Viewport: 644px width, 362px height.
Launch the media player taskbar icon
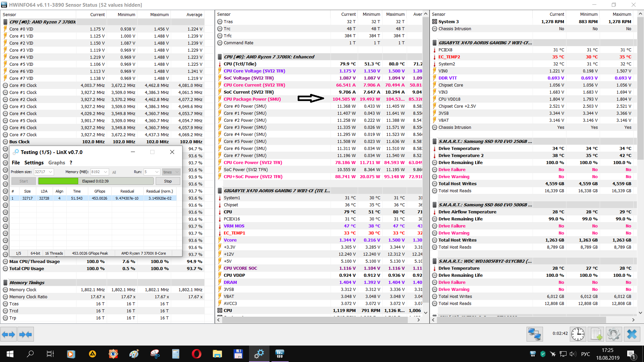(x=71, y=354)
